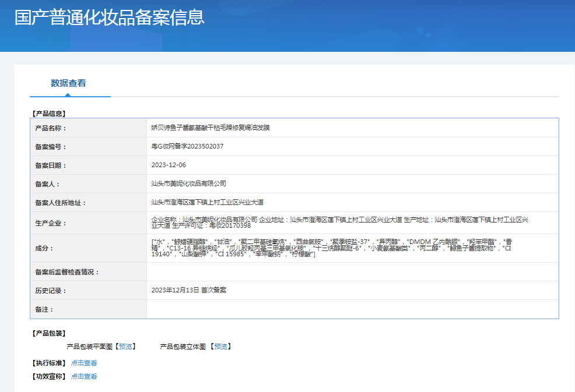Open the 执行标准 点击查看 link
Image resolution: width=575 pixels, height=392 pixels.
(x=84, y=363)
